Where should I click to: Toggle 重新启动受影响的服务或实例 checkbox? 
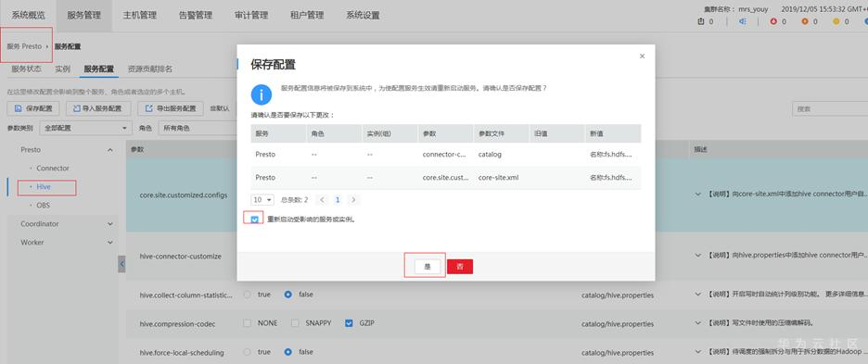[x=255, y=220]
